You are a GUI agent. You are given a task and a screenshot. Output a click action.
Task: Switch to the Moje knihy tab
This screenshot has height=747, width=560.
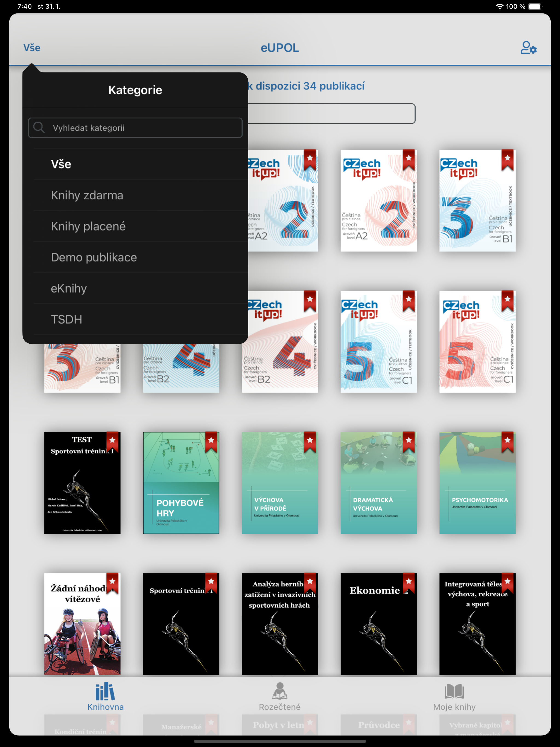tap(454, 697)
